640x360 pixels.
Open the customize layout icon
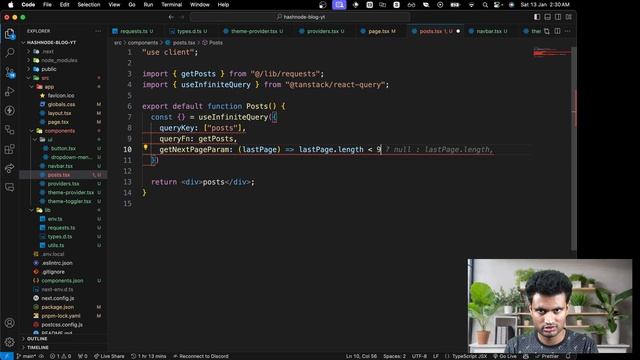569,17
